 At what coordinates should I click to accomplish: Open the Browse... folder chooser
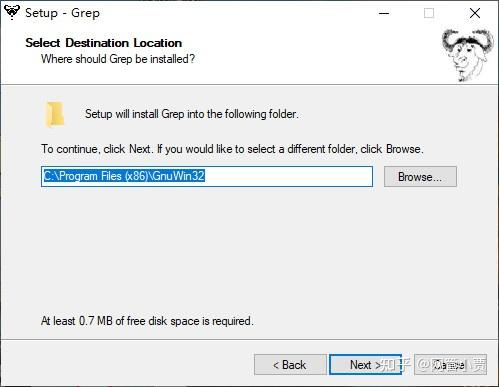[420, 177]
